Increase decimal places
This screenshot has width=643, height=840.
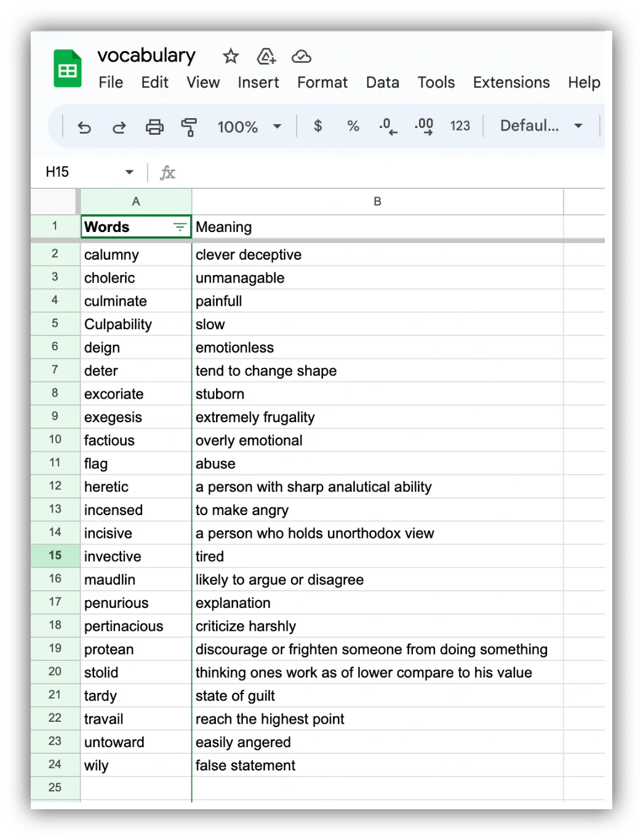[x=424, y=126]
